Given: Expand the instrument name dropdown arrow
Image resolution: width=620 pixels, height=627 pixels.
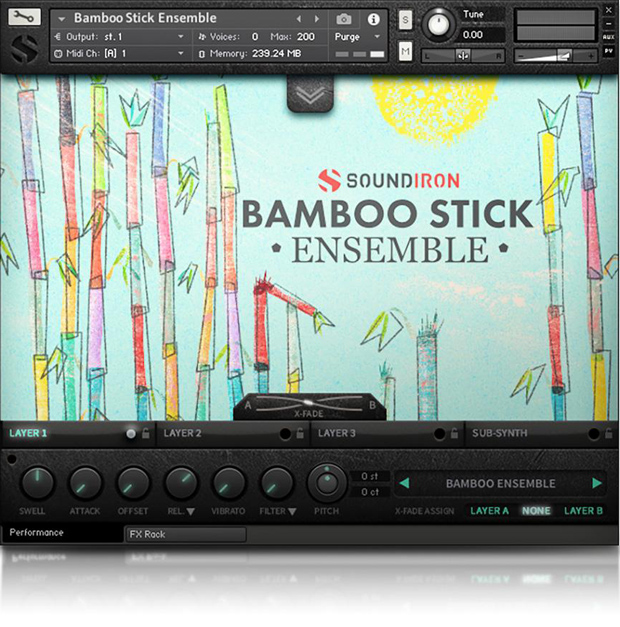Looking at the screenshot, I should (62, 19).
